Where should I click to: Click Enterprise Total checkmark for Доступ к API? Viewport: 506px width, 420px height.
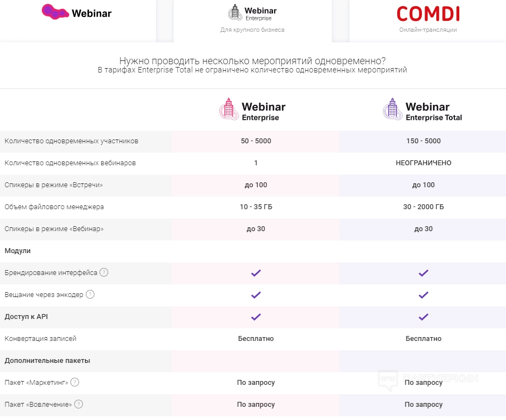423,317
